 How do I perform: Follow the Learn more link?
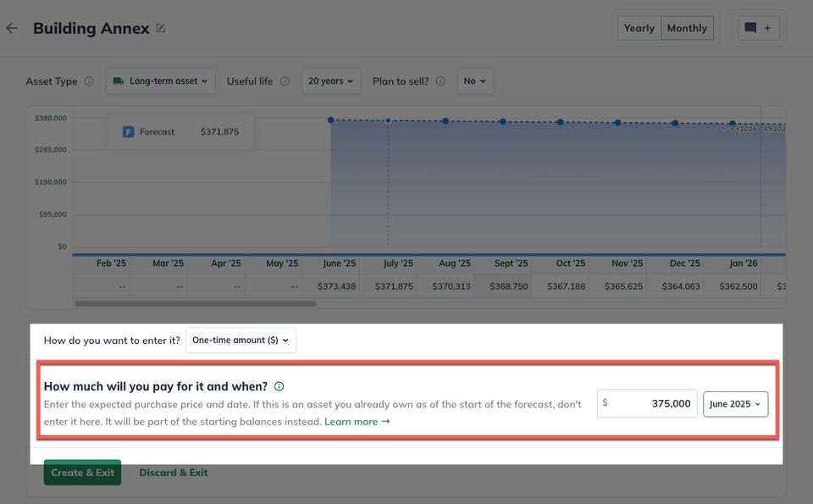click(357, 422)
